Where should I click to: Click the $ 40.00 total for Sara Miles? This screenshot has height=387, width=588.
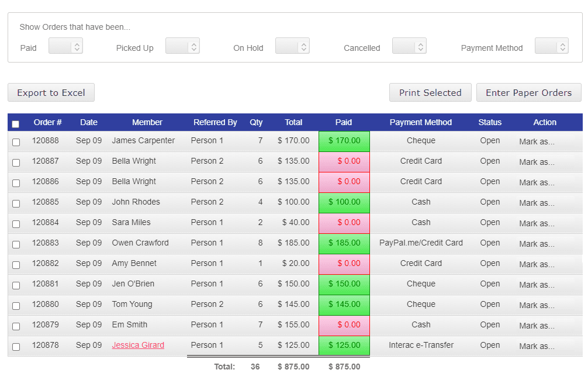click(x=296, y=222)
